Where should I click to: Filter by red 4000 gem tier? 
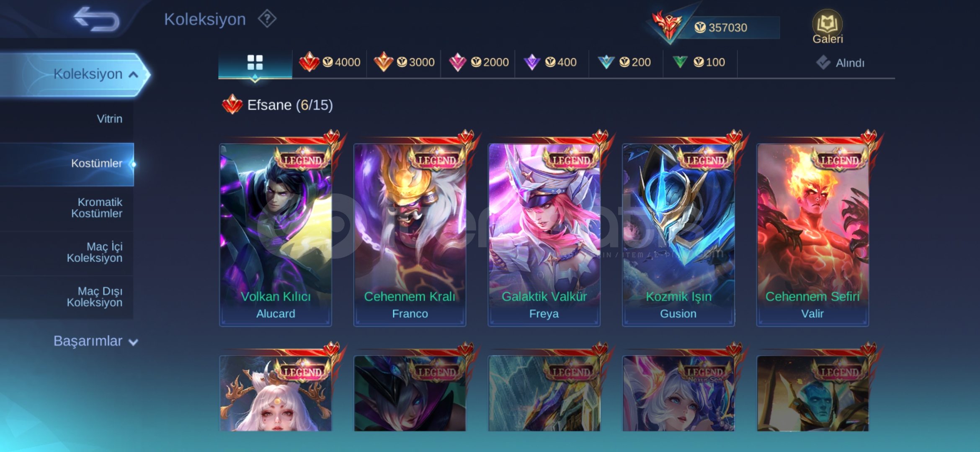tap(330, 62)
